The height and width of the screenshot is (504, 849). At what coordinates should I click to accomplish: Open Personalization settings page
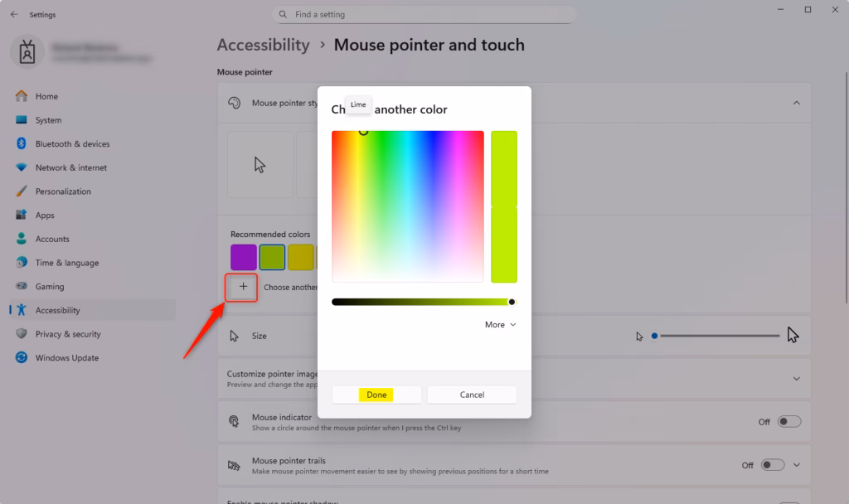pos(63,191)
